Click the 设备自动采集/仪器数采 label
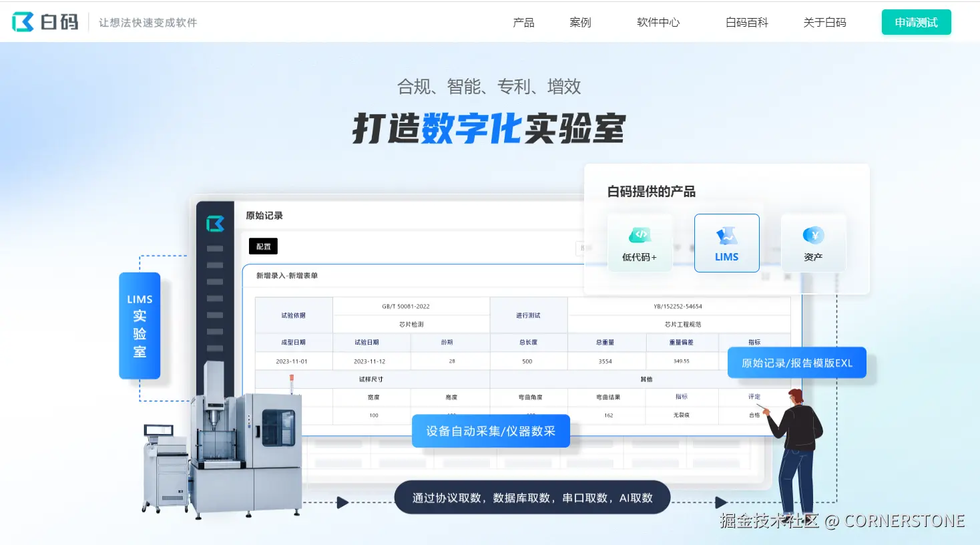Screen dimensions: 980x545 pyautogui.click(x=491, y=431)
